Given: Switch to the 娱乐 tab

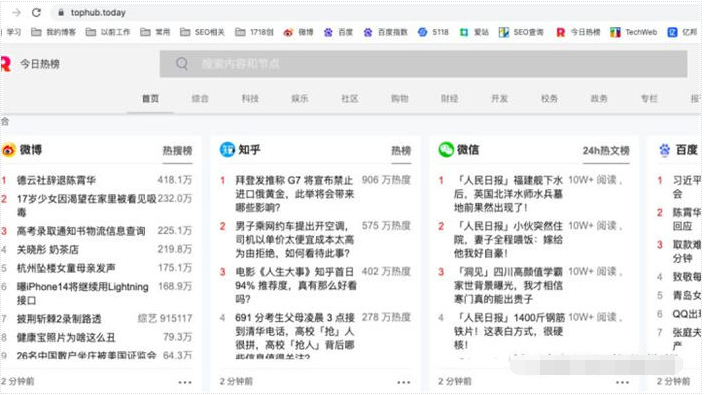Looking at the screenshot, I should click(300, 98).
